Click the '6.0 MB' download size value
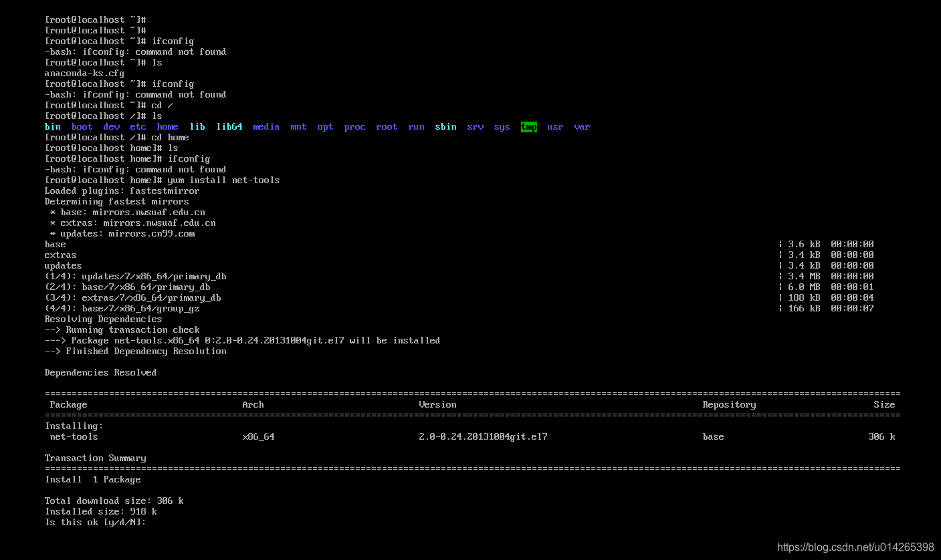The height and width of the screenshot is (560, 941). (x=805, y=287)
